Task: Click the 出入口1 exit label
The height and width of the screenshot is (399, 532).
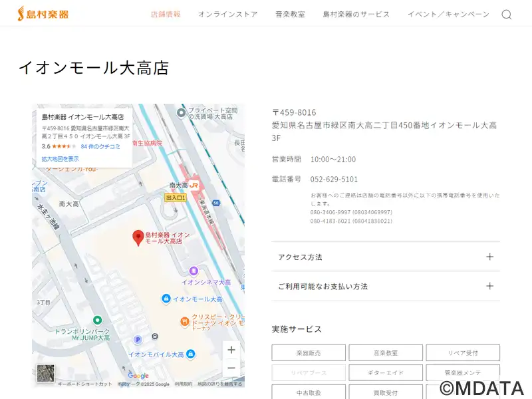Action: (x=176, y=198)
